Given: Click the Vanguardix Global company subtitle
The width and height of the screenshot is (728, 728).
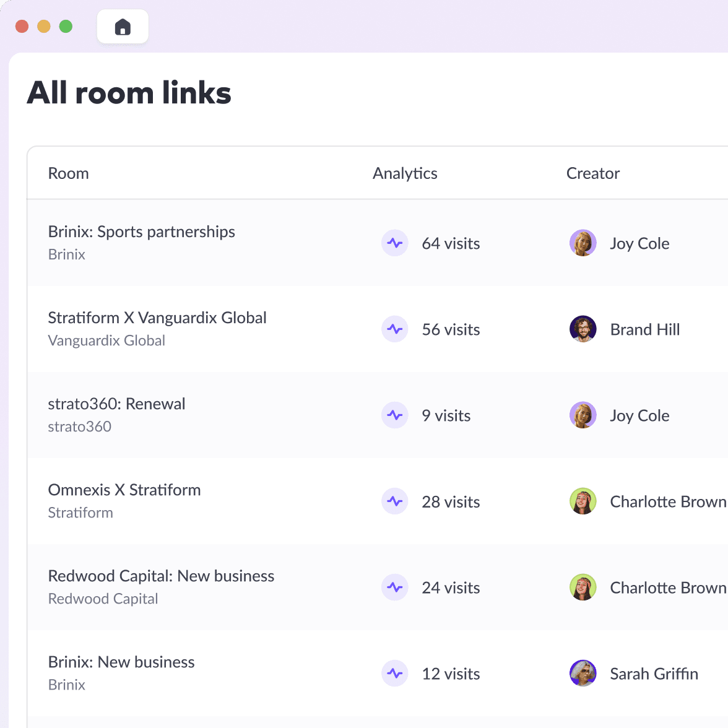Looking at the screenshot, I should pos(106,340).
